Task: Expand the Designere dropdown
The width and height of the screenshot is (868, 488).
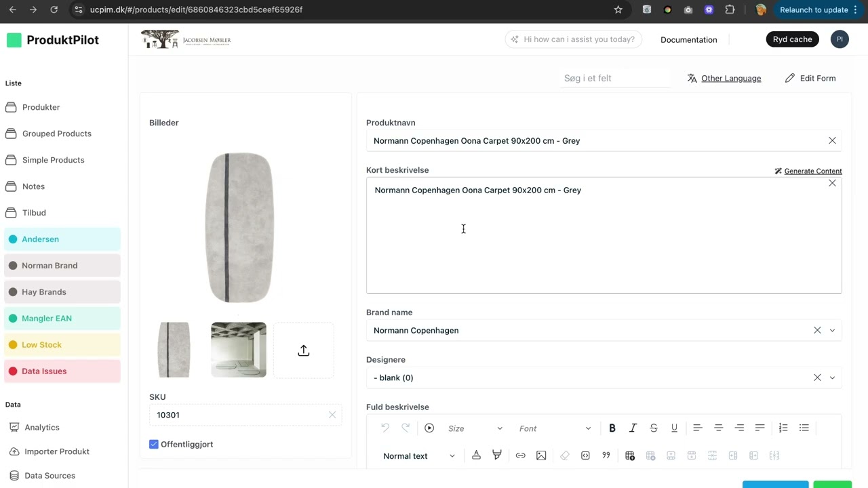Action: tap(832, 378)
